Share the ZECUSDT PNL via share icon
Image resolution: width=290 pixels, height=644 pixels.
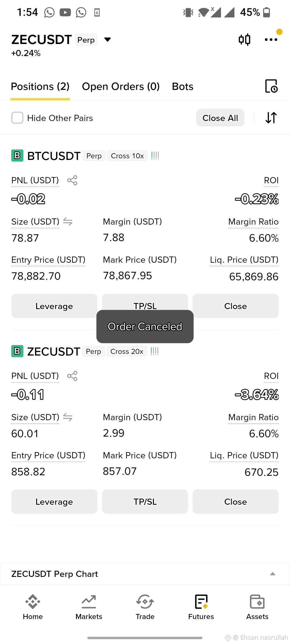72,376
